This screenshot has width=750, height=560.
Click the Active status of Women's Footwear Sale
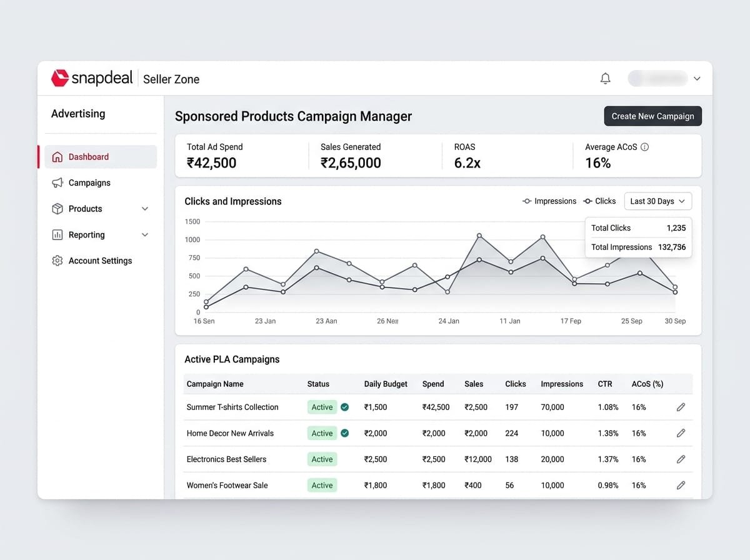coord(322,485)
